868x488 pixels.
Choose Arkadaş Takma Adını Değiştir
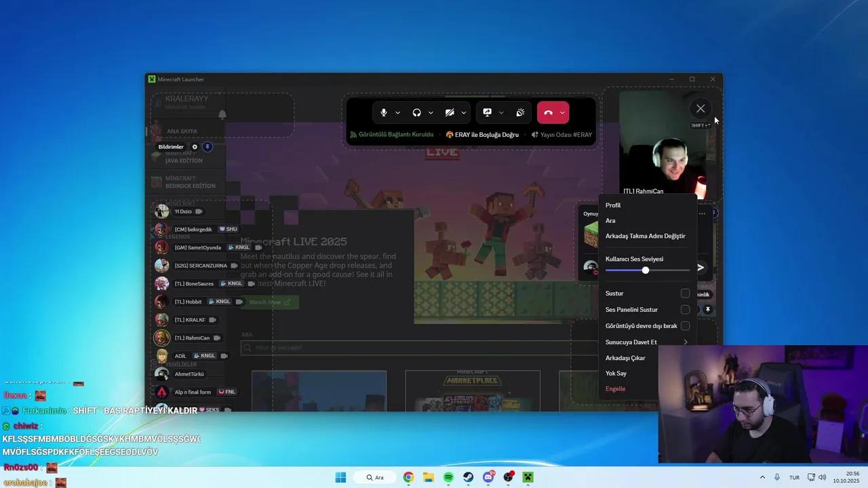point(645,236)
